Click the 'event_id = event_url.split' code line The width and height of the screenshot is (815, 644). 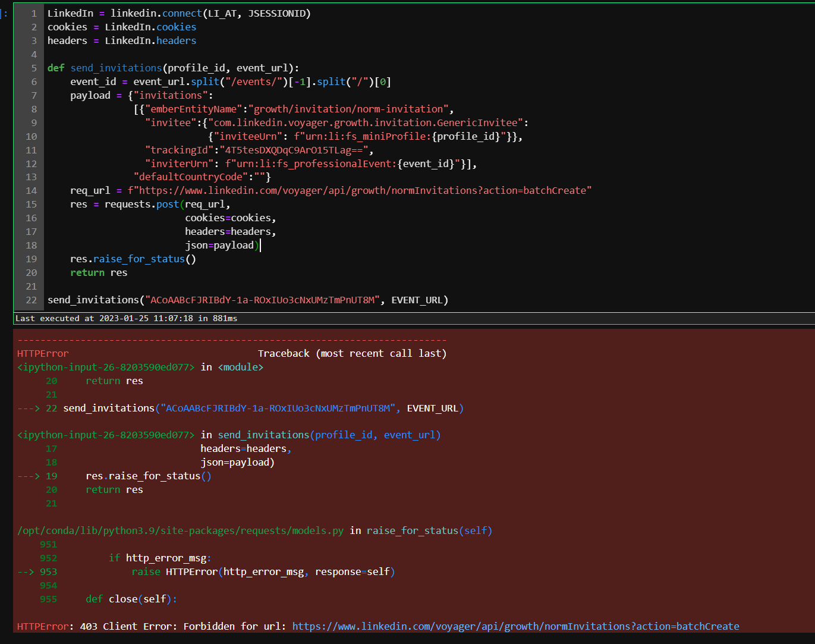[x=231, y=81]
